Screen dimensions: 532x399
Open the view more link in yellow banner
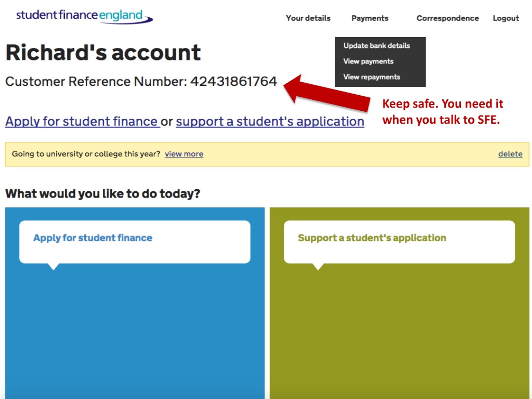pos(184,154)
